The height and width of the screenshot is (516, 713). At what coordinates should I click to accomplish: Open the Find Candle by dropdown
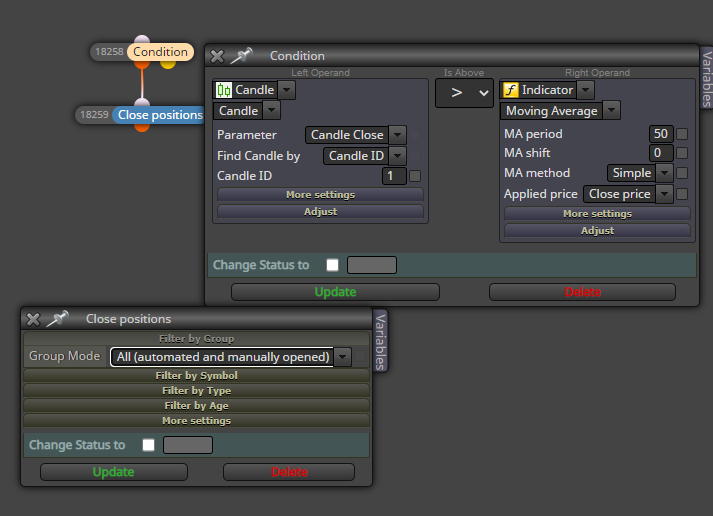click(397, 156)
